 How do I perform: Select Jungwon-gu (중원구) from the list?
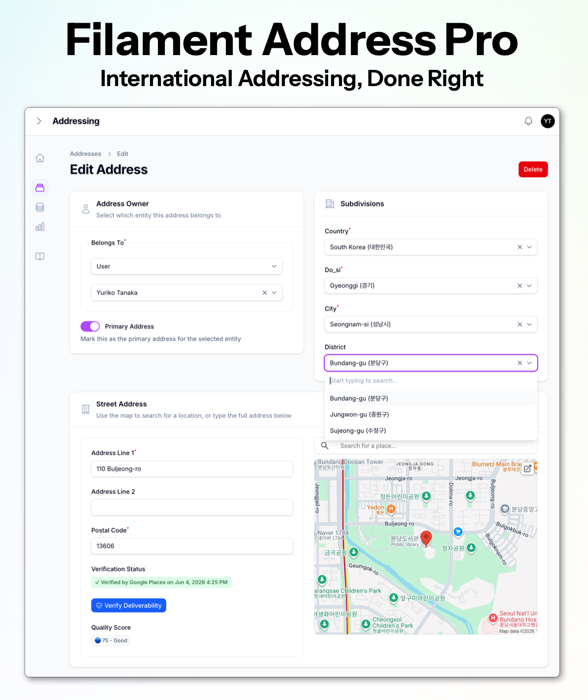[x=431, y=415]
